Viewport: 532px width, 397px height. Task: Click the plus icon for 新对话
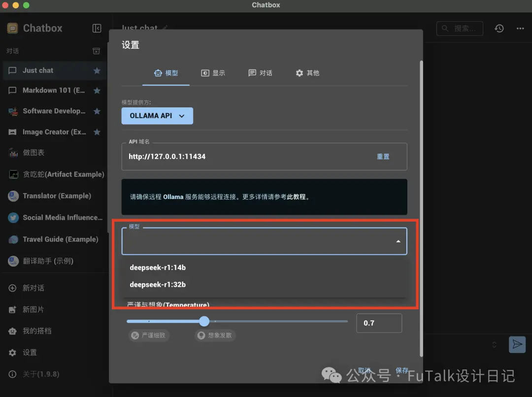coord(12,288)
